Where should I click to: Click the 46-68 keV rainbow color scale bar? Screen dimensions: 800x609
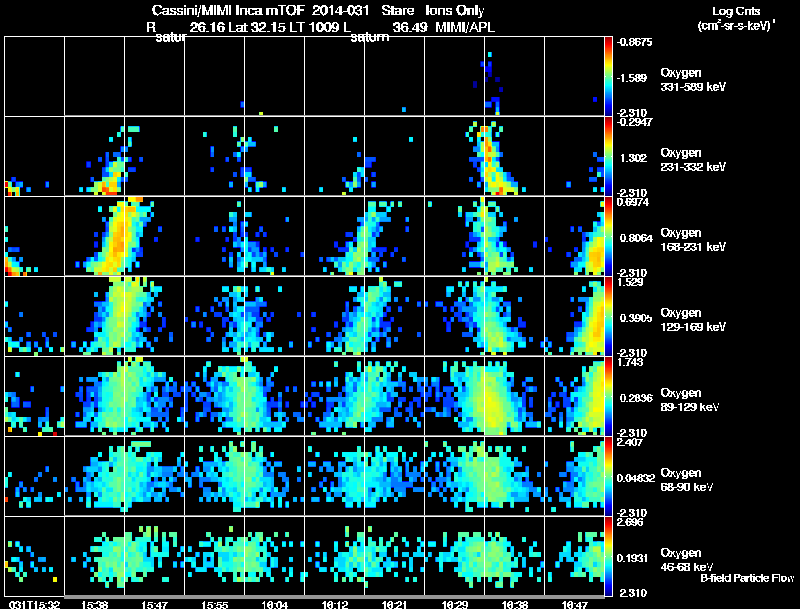[608, 556]
